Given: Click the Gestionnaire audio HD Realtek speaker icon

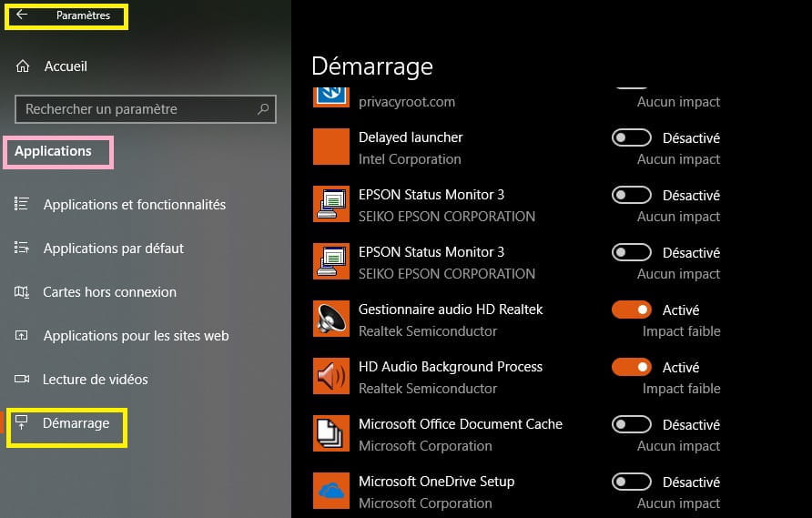Looking at the screenshot, I should click(331, 319).
